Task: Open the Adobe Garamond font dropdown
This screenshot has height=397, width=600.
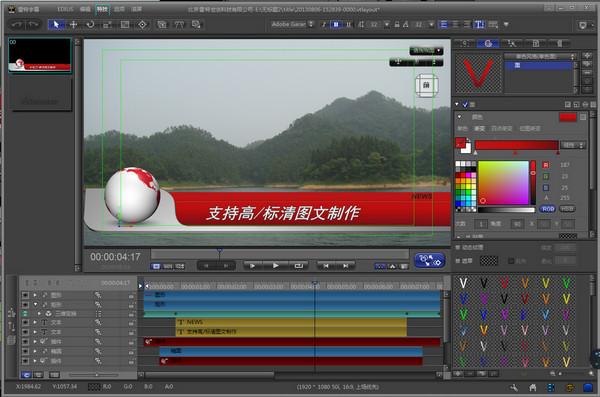Action: click(293, 24)
